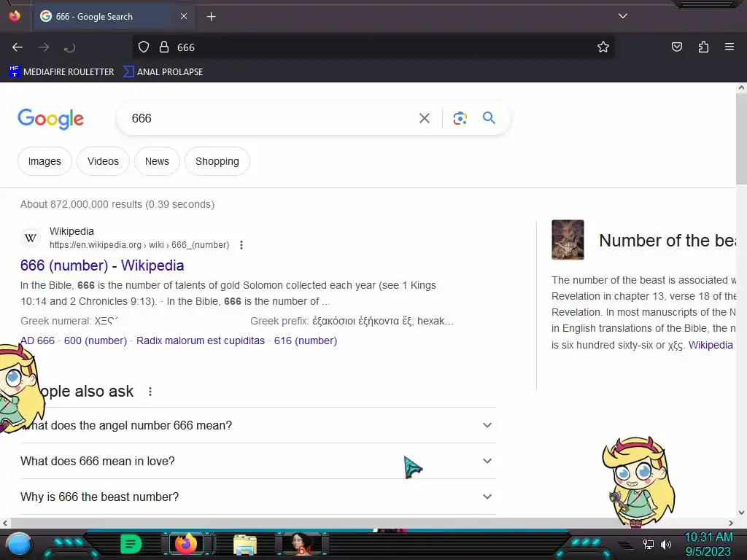
Task: Clear the Google search box
Action: [424, 118]
